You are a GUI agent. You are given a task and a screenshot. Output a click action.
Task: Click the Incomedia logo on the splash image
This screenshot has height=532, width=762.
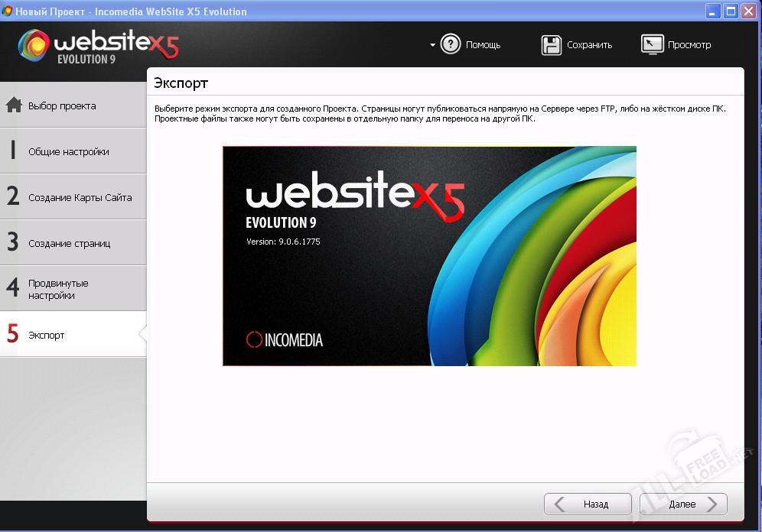point(285,339)
